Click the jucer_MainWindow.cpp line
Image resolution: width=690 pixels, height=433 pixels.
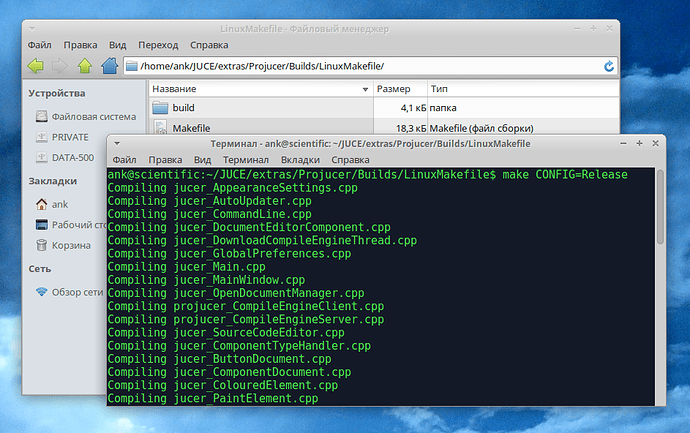pos(206,280)
